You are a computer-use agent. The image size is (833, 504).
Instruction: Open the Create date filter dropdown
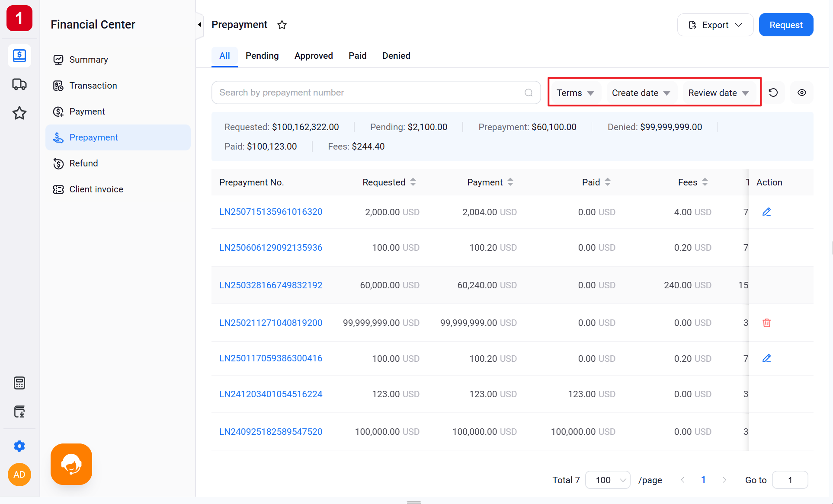point(641,93)
